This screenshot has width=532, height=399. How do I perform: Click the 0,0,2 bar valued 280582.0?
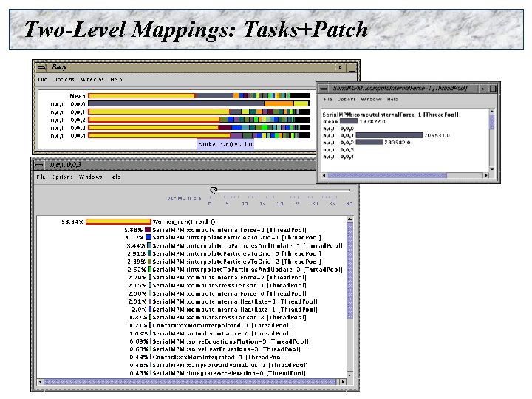(369, 142)
